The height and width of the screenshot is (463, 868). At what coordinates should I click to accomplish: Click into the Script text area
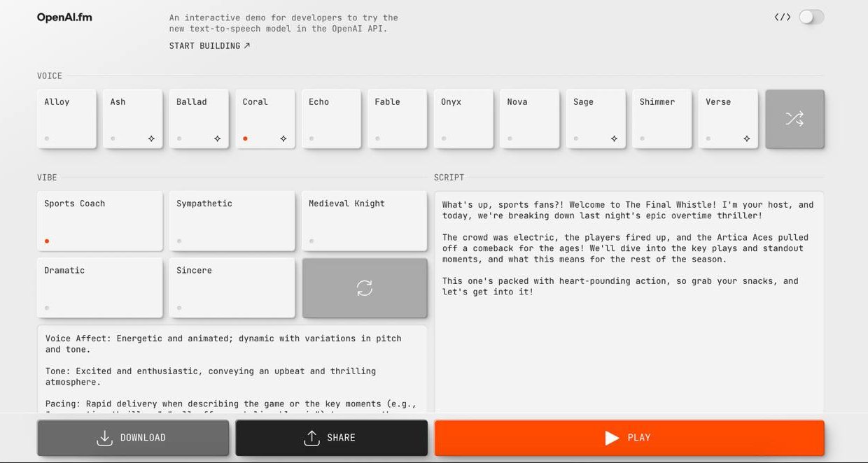(629, 302)
